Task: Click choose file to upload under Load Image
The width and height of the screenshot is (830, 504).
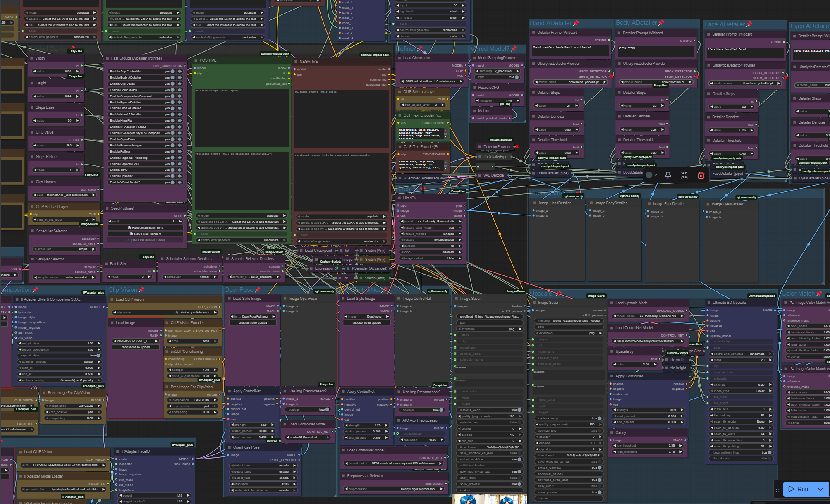Action: pyautogui.click(x=136, y=347)
